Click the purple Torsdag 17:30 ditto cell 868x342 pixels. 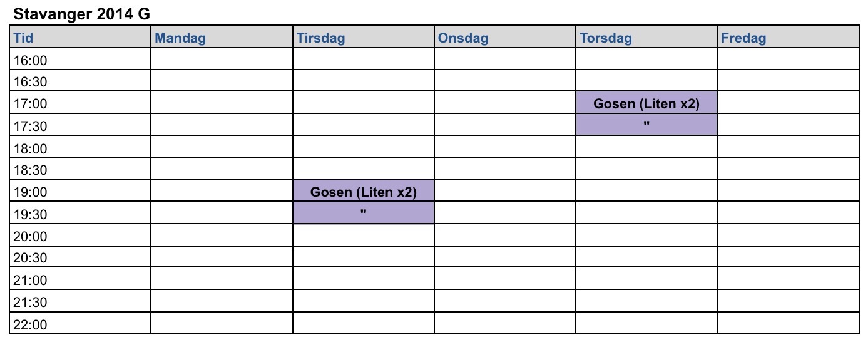pyautogui.click(x=646, y=125)
